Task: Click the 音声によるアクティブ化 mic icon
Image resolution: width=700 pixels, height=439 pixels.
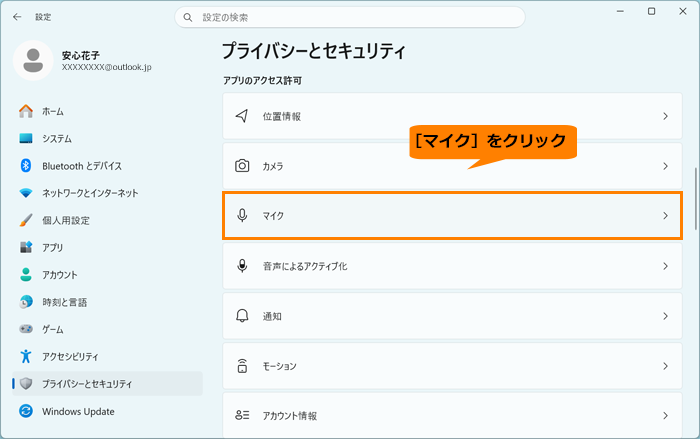Action: (x=242, y=266)
